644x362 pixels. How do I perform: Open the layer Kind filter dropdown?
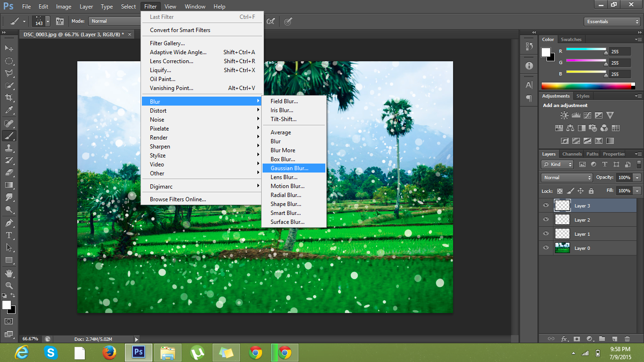pyautogui.click(x=557, y=165)
